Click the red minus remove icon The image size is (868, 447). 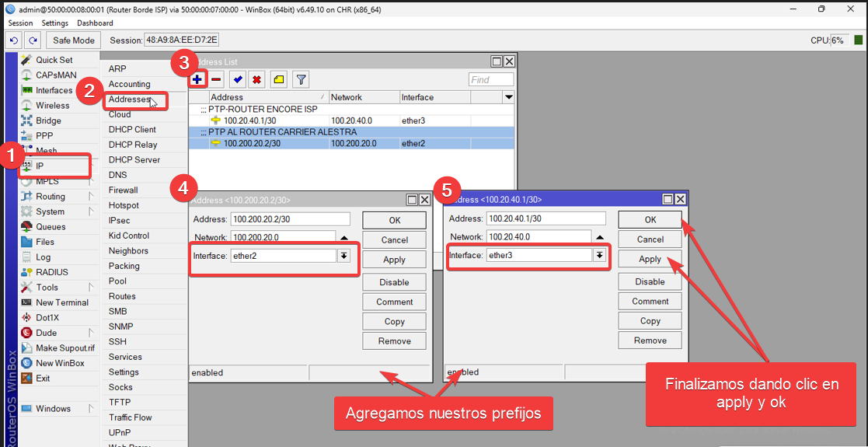(217, 79)
